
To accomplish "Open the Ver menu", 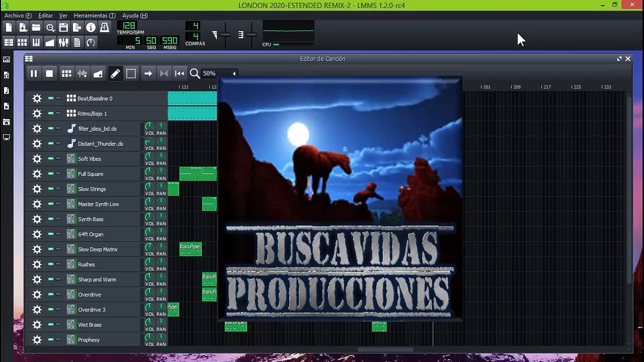I will 63,16.
